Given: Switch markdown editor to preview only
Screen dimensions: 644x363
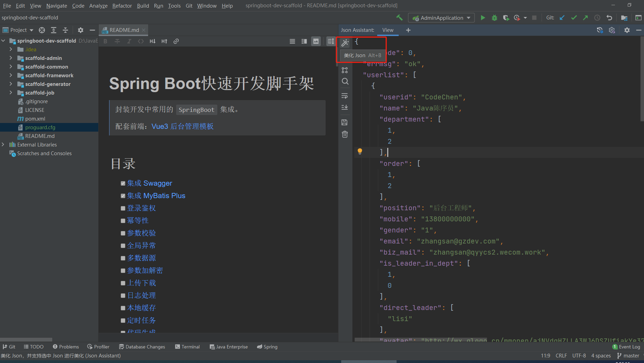Looking at the screenshot, I should (x=316, y=41).
